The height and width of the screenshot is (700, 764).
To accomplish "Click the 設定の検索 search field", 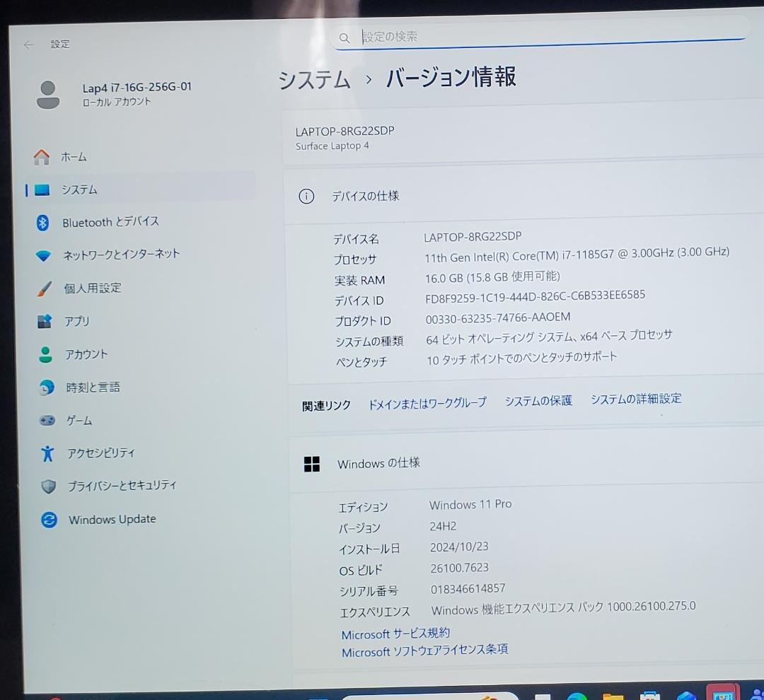I will [495, 37].
